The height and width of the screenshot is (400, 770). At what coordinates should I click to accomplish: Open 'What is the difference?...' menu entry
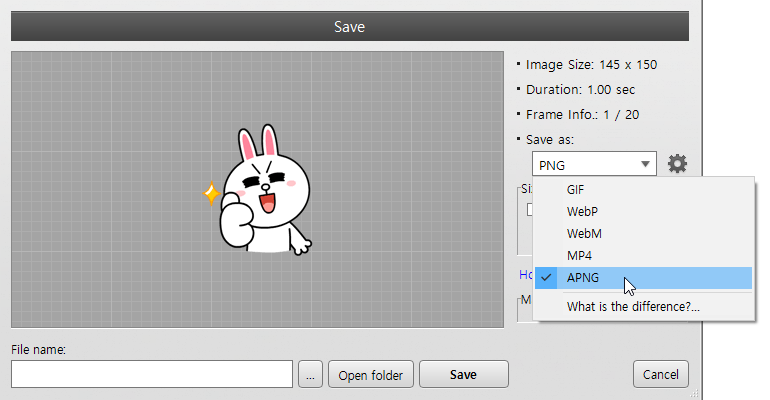pos(633,306)
